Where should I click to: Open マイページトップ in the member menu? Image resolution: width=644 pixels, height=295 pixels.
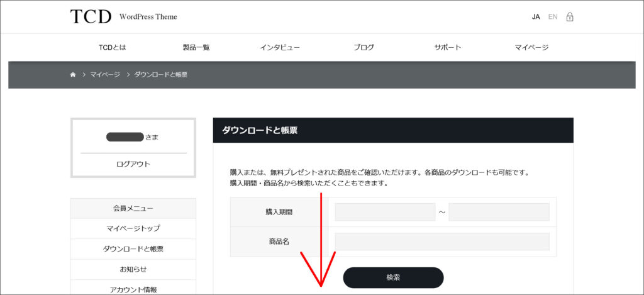(x=133, y=228)
